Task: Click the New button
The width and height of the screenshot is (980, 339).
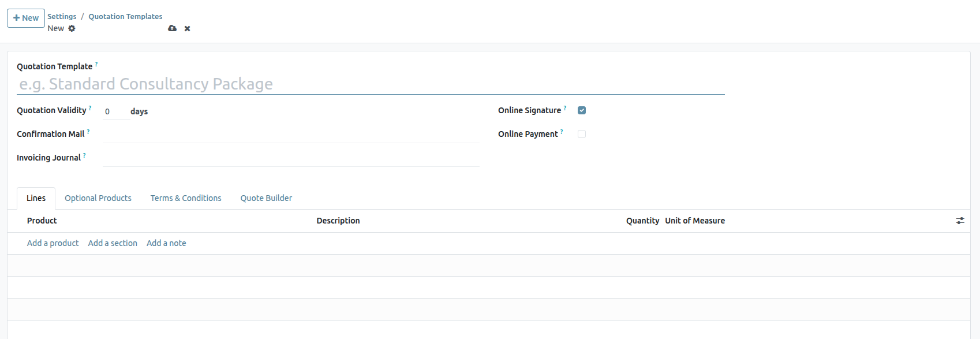Action: [x=26, y=18]
